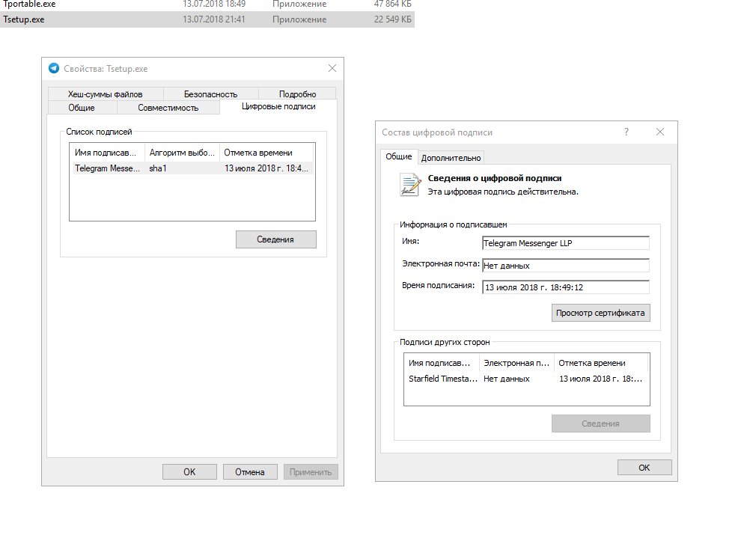This screenshot has height=538, width=756.
Task: Click the disabled Сведения button for countersignatures
Action: coord(601,424)
